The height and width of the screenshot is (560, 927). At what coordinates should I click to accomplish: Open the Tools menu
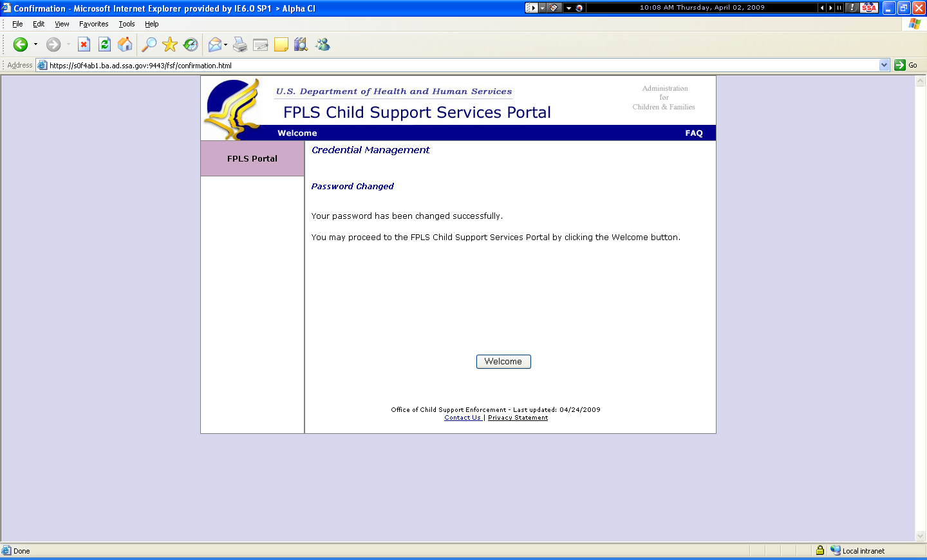pos(127,24)
